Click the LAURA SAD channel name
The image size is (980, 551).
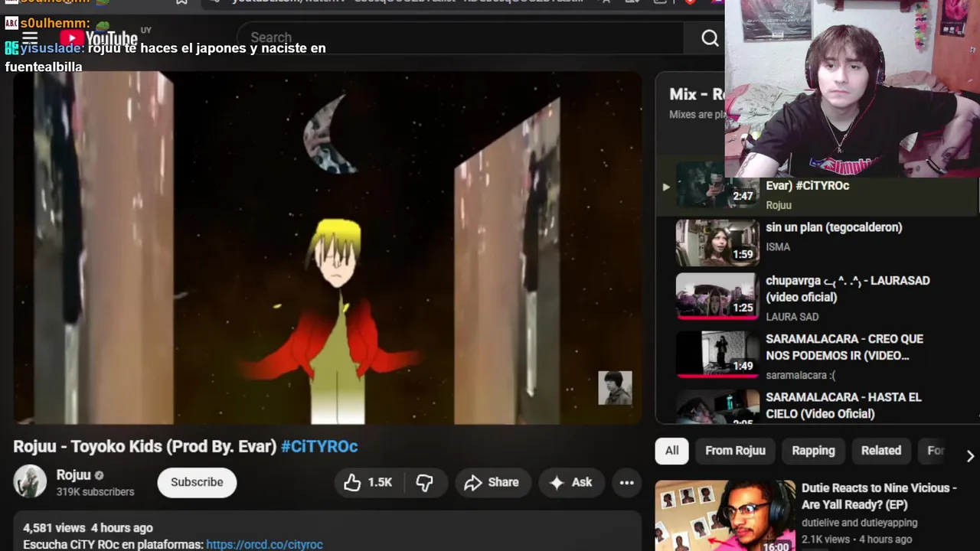coord(792,317)
